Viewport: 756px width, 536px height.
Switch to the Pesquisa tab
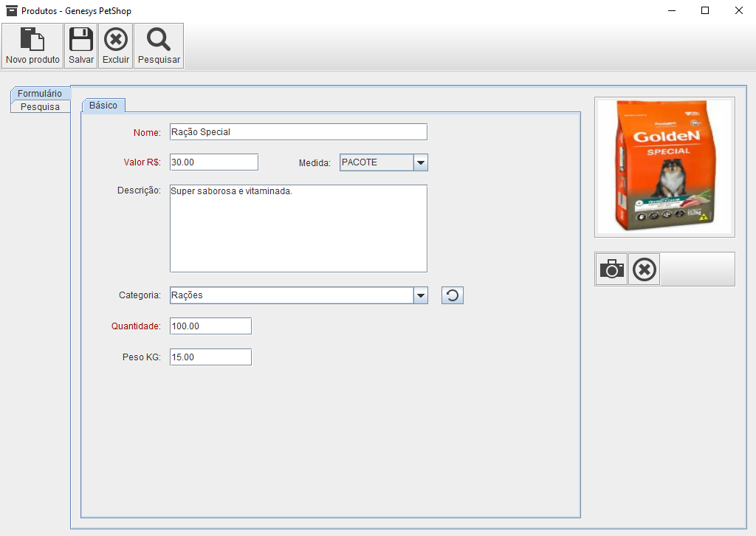pyautogui.click(x=40, y=107)
